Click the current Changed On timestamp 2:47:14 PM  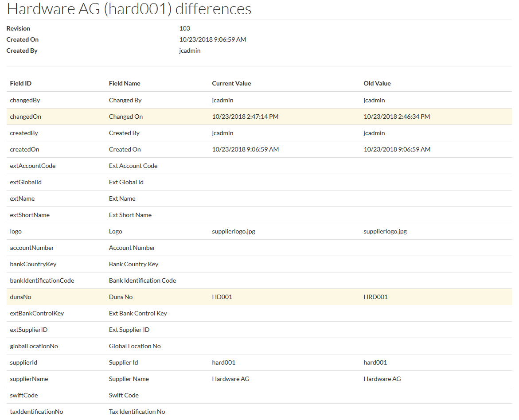(x=245, y=117)
